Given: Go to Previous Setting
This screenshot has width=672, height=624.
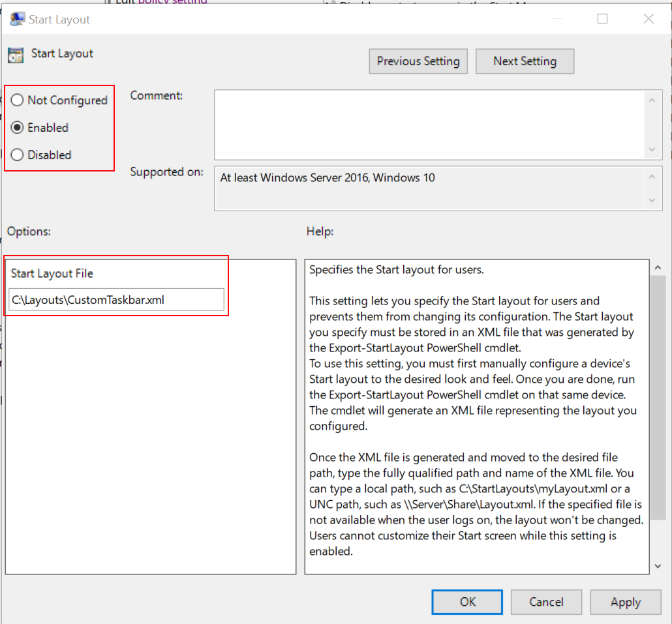Looking at the screenshot, I should click(418, 61).
